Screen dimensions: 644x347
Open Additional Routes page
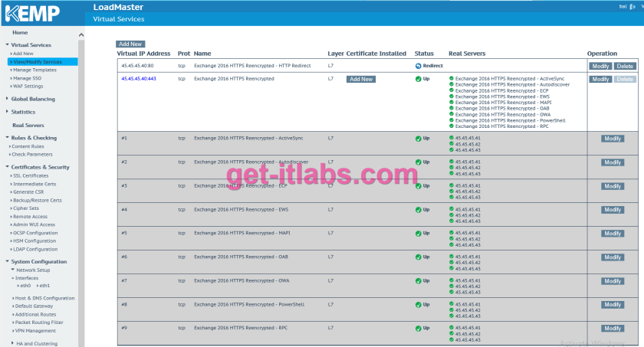pos(36,315)
